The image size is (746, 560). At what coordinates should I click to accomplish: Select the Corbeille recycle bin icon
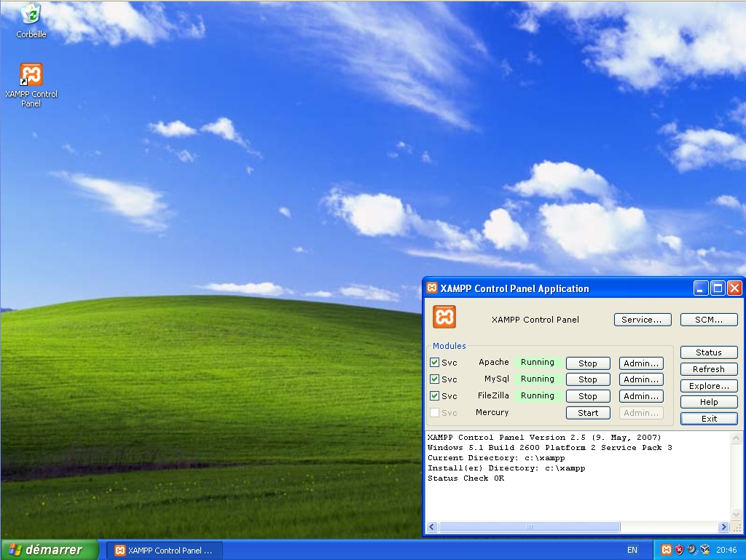coord(31,15)
